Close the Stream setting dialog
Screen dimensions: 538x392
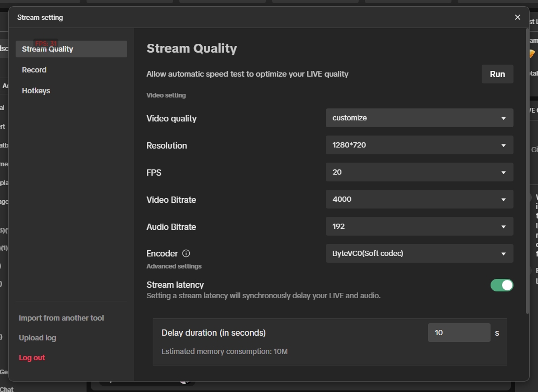tap(517, 17)
